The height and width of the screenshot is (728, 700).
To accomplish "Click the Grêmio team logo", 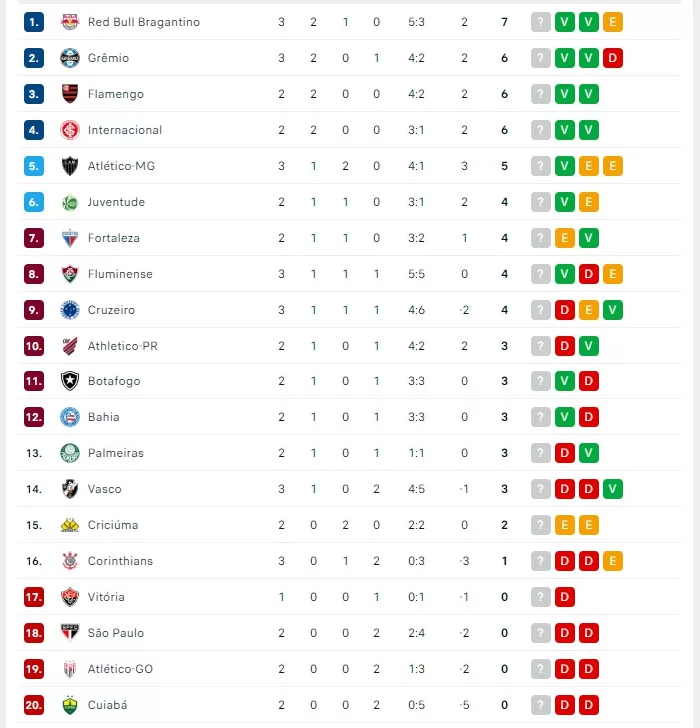I will pos(70,58).
